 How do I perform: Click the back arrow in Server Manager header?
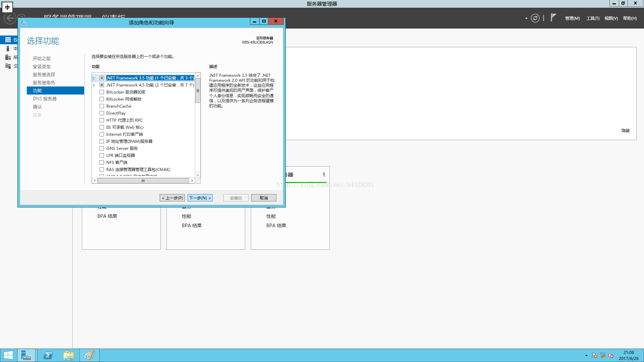[x=9, y=18]
